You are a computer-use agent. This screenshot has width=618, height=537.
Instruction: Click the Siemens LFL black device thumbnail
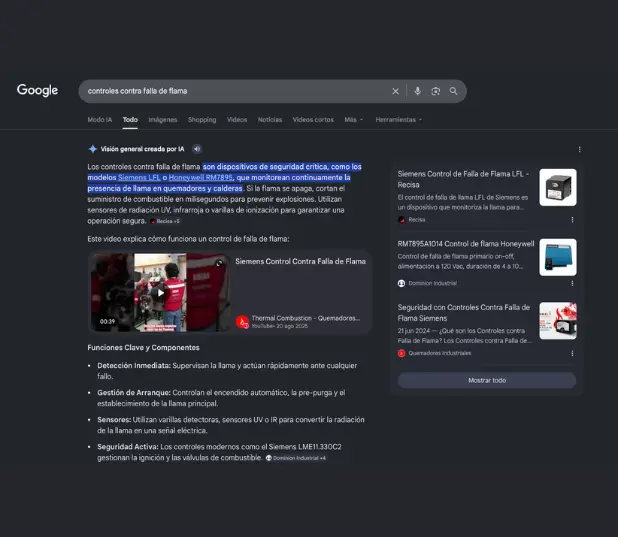click(558, 187)
